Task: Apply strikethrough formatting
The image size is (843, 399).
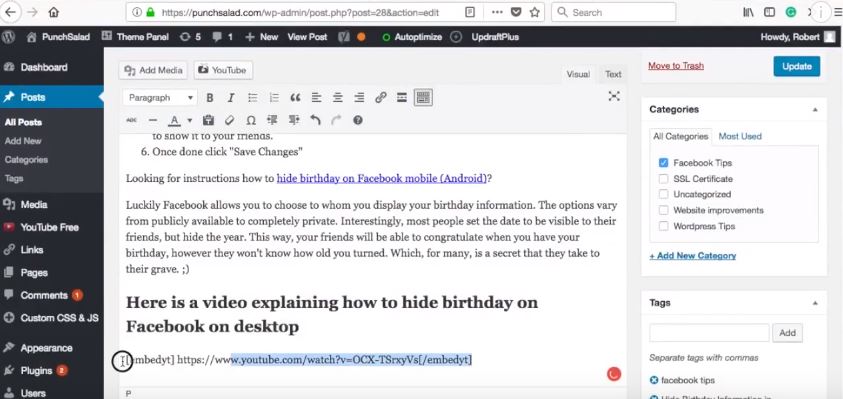Action: tap(132, 120)
